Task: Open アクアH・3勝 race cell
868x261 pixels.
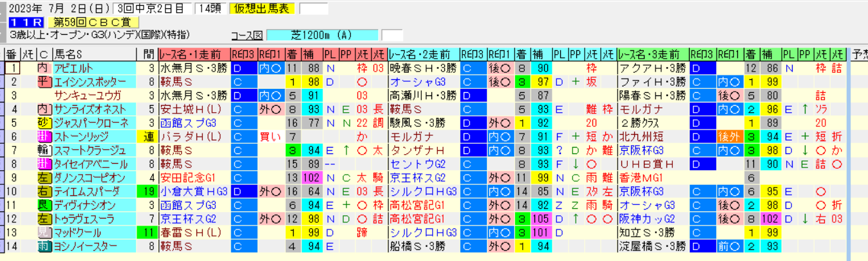Action: [652, 68]
